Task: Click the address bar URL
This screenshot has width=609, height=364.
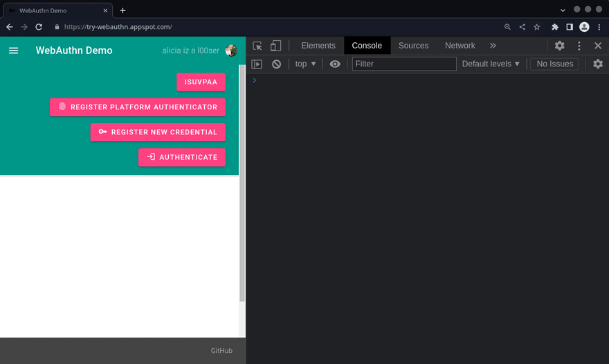Action: click(x=118, y=27)
